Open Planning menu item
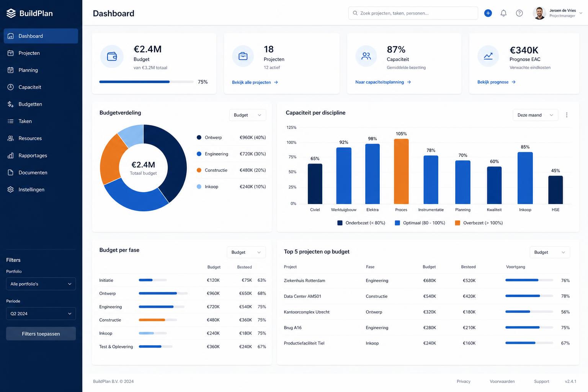The height and width of the screenshot is (392, 588). click(41, 70)
